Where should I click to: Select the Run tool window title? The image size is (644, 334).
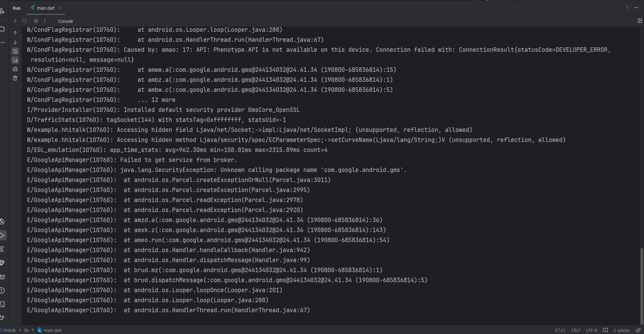[17, 8]
